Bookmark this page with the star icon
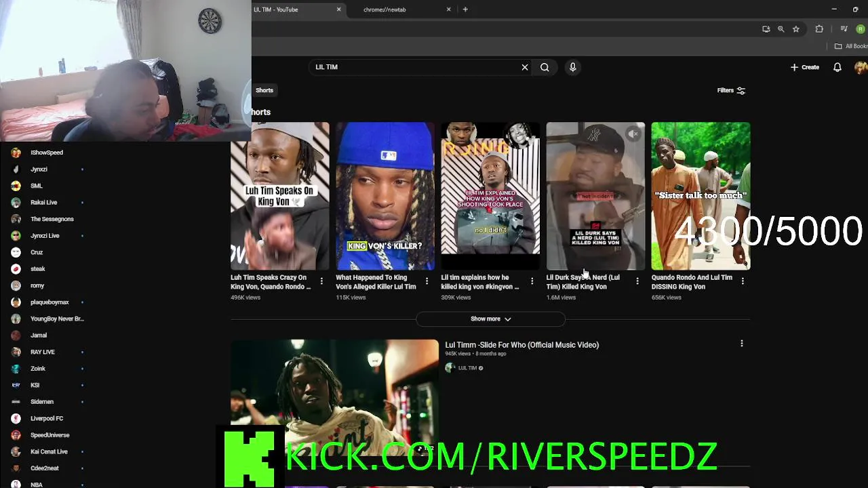This screenshot has width=868, height=488. tap(796, 29)
